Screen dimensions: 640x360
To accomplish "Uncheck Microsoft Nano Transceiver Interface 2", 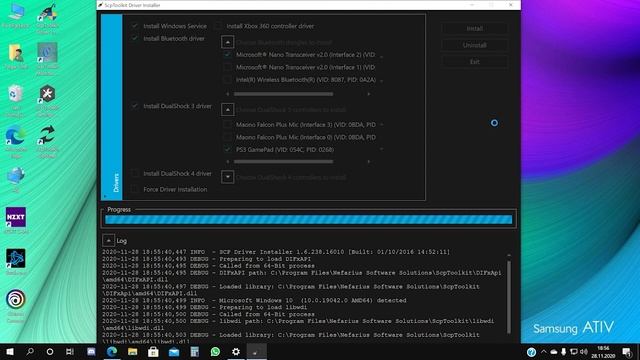I will (227, 54).
